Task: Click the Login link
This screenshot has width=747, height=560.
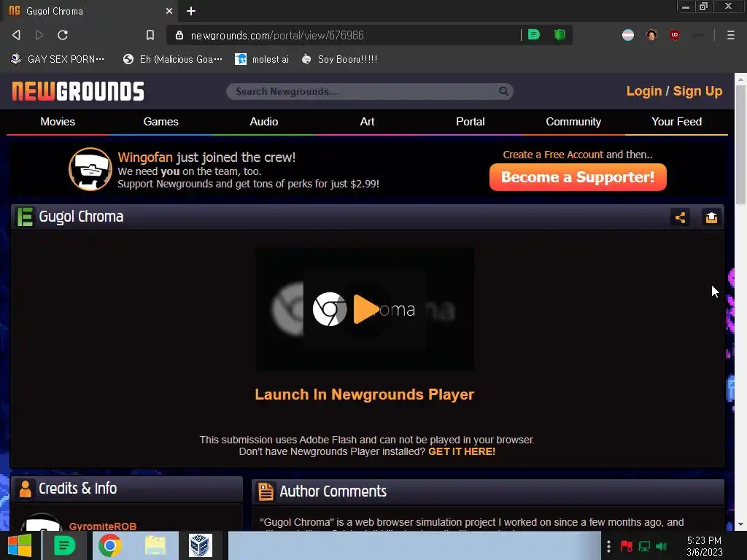Action: coord(644,91)
